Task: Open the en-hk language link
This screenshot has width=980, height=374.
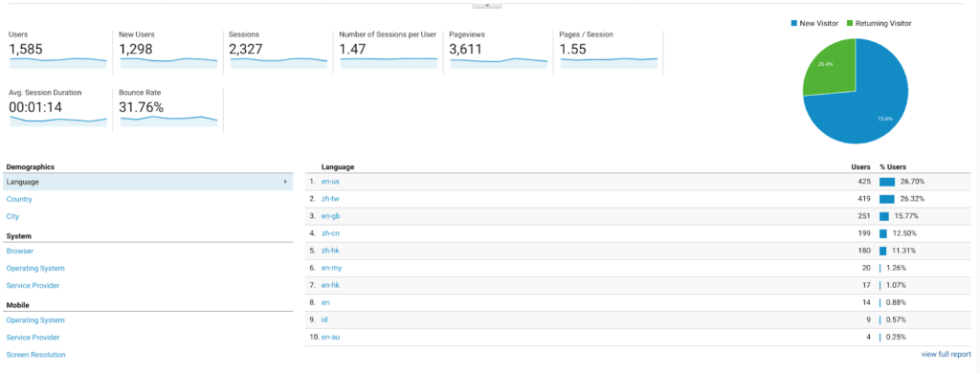Action: point(330,285)
